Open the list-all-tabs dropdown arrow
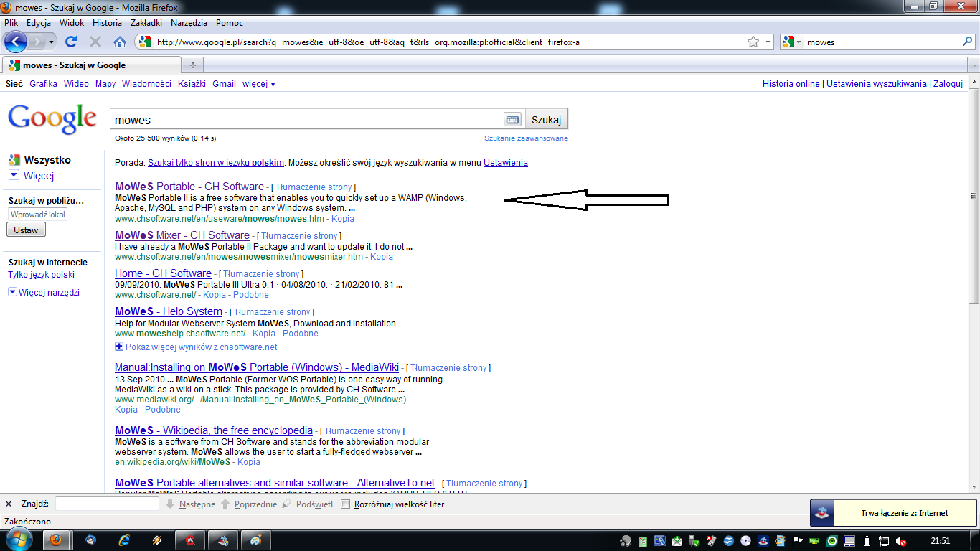The width and height of the screenshot is (980, 551). coord(974,65)
